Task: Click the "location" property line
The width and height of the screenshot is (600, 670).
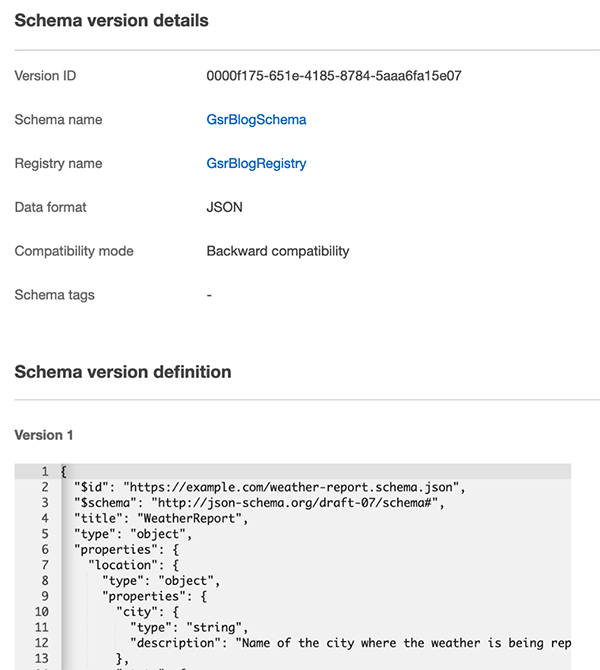Action: [133, 565]
